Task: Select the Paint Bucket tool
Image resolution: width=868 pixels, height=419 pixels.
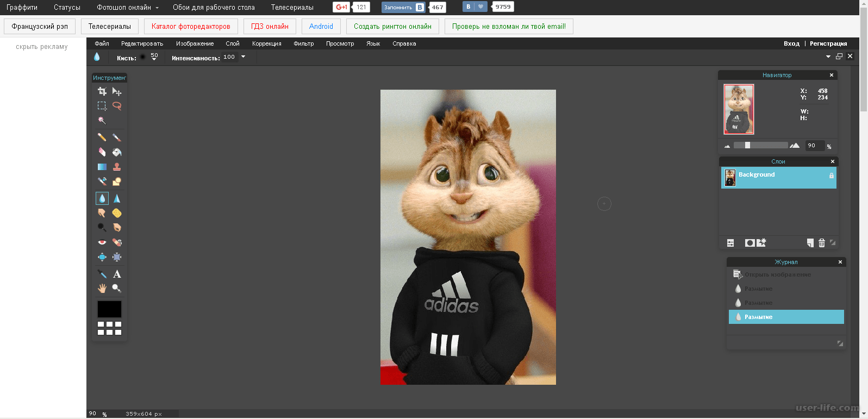Action: (117, 152)
